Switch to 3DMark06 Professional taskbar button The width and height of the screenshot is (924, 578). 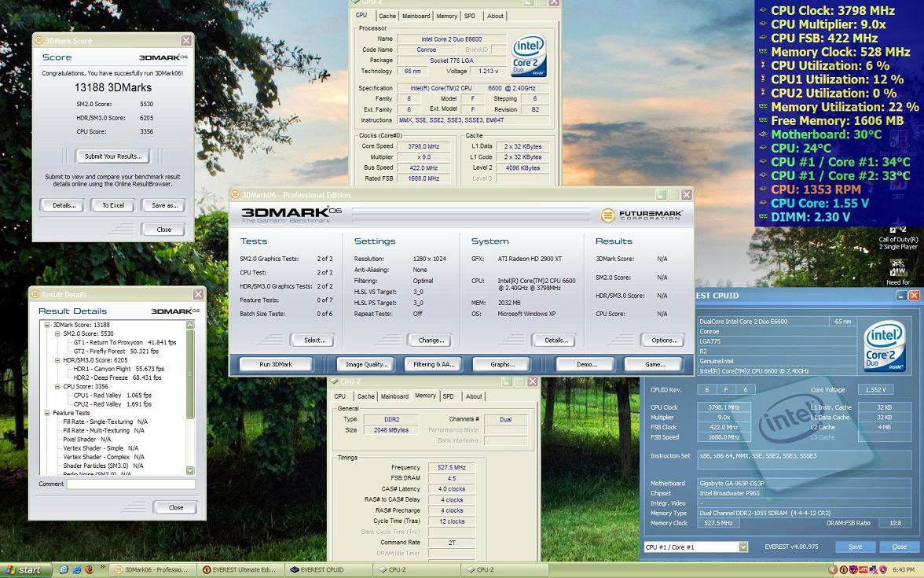click(x=152, y=569)
